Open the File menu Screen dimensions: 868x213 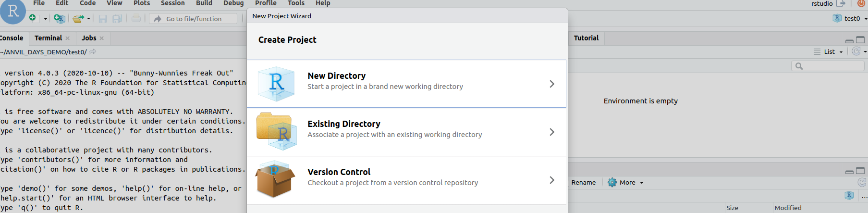pyautogui.click(x=39, y=3)
